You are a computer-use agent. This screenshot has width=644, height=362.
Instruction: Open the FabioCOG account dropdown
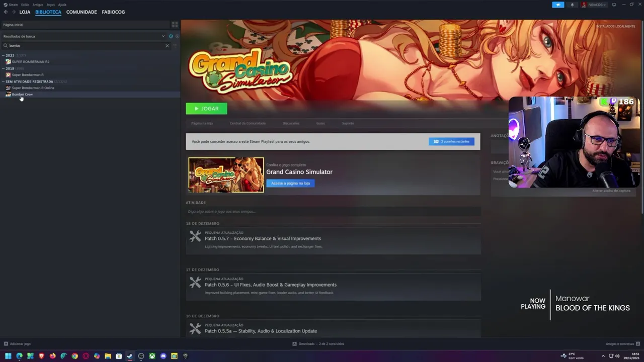(594, 5)
